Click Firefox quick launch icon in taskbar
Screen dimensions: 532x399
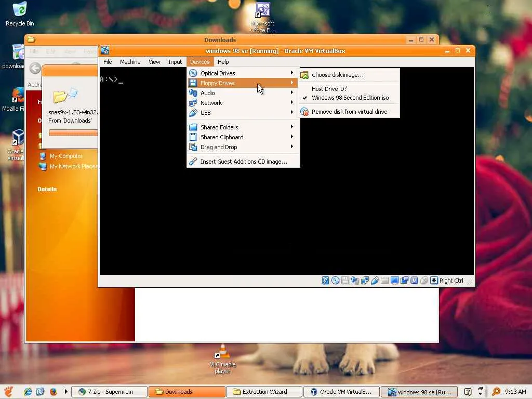click(54, 392)
